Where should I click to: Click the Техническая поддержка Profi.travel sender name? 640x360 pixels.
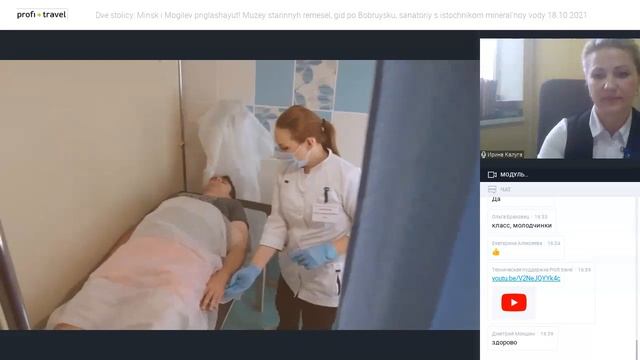[x=532, y=270]
